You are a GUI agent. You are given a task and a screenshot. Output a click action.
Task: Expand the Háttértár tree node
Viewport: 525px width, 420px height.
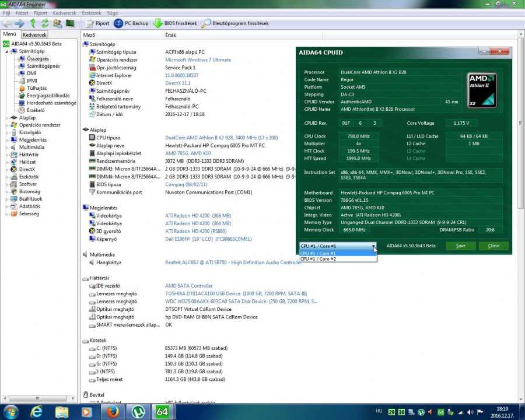(x=6, y=155)
